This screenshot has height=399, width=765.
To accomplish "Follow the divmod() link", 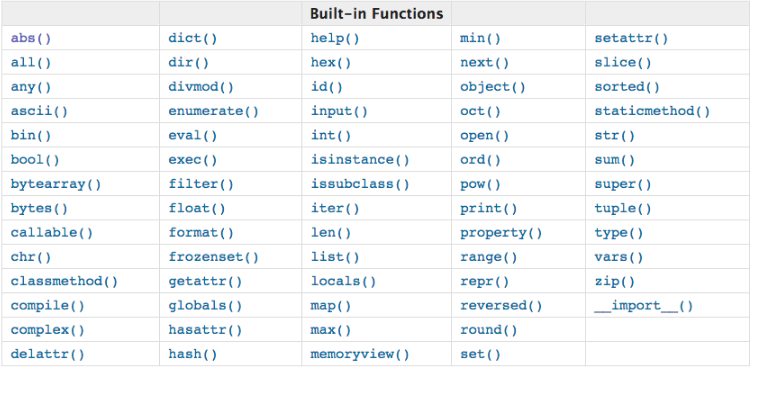I will pos(201,87).
